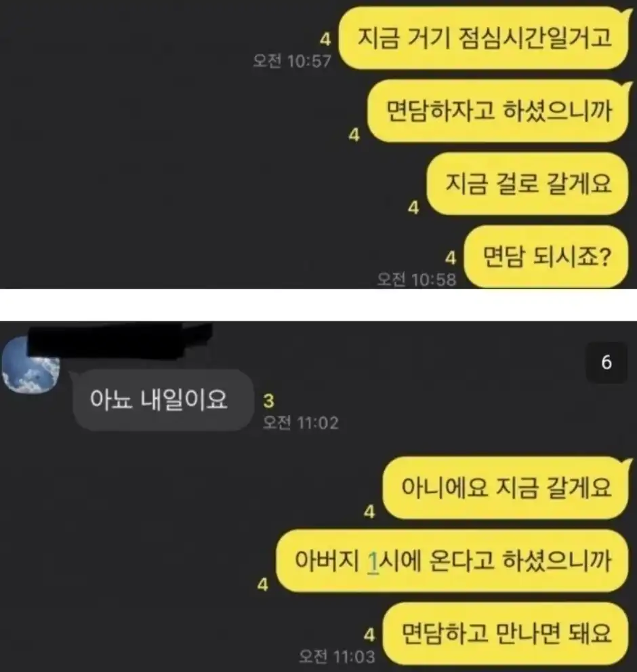Click unread count 4 beside '면담 되시죠?'

[451, 258]
